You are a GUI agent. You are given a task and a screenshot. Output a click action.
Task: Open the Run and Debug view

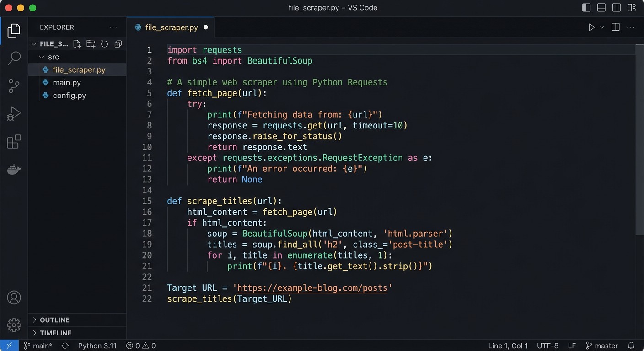click(x=14, y=114)
